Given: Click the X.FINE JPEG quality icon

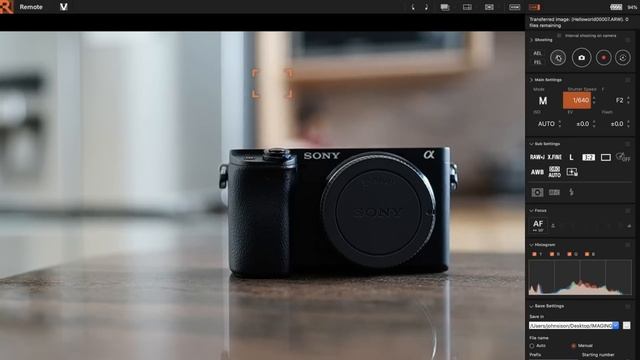Looking at the screenshot, I should coord(555,157).
